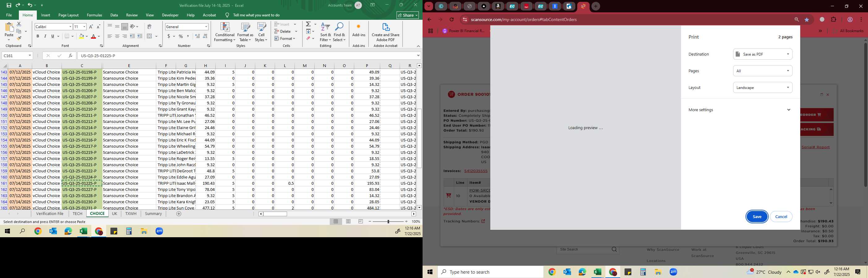Open the Layout Landscape dropdown
Screen dimensions: 868x278
pos(763,87)
